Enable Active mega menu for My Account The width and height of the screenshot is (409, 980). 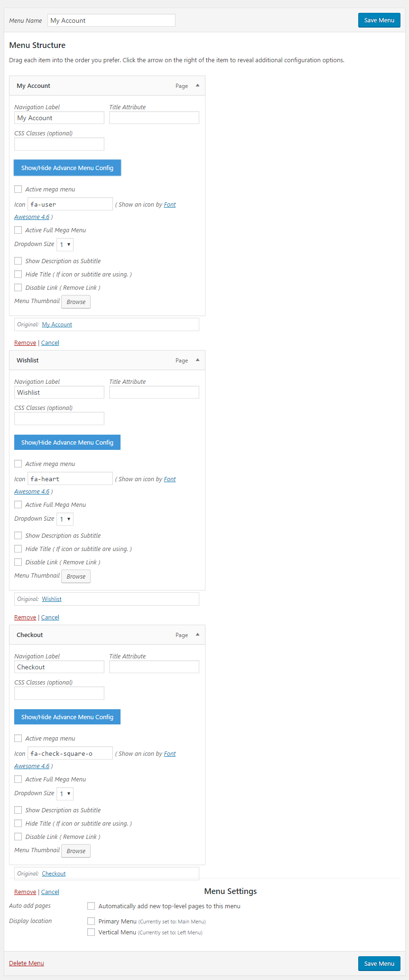click(18, 189)
